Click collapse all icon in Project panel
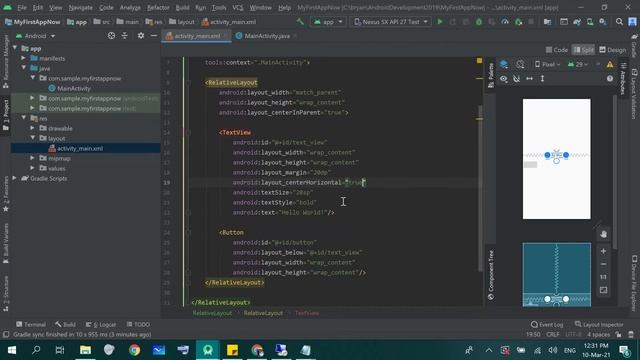 pos(124,36)
